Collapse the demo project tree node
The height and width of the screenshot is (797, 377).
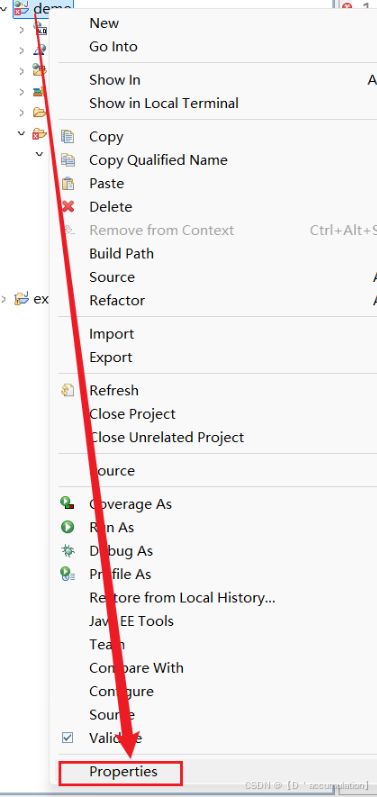6,8
